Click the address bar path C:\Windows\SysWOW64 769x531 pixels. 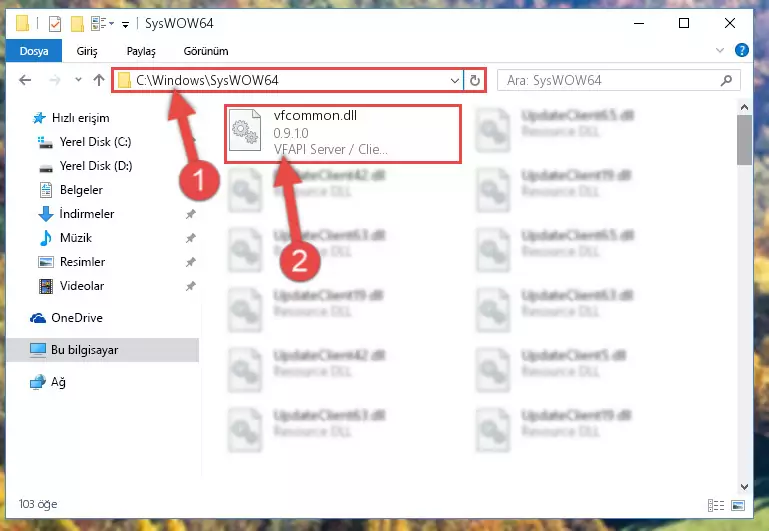(x=207, y=80)
